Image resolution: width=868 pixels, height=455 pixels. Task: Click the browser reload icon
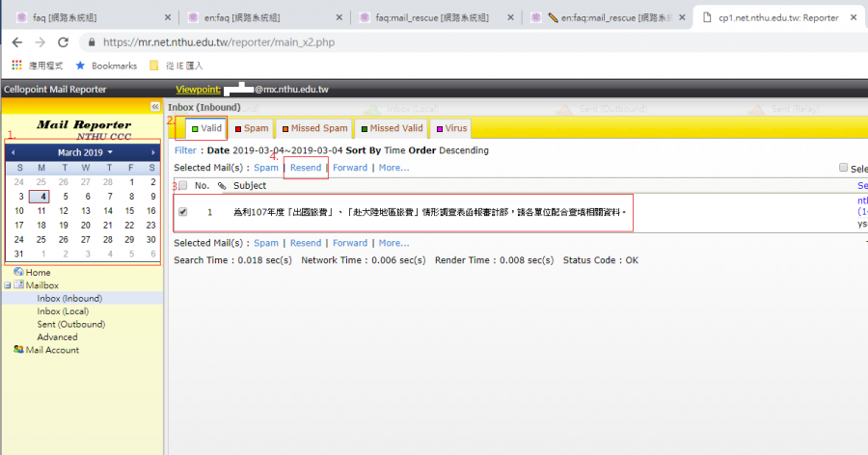coord(63,42)
